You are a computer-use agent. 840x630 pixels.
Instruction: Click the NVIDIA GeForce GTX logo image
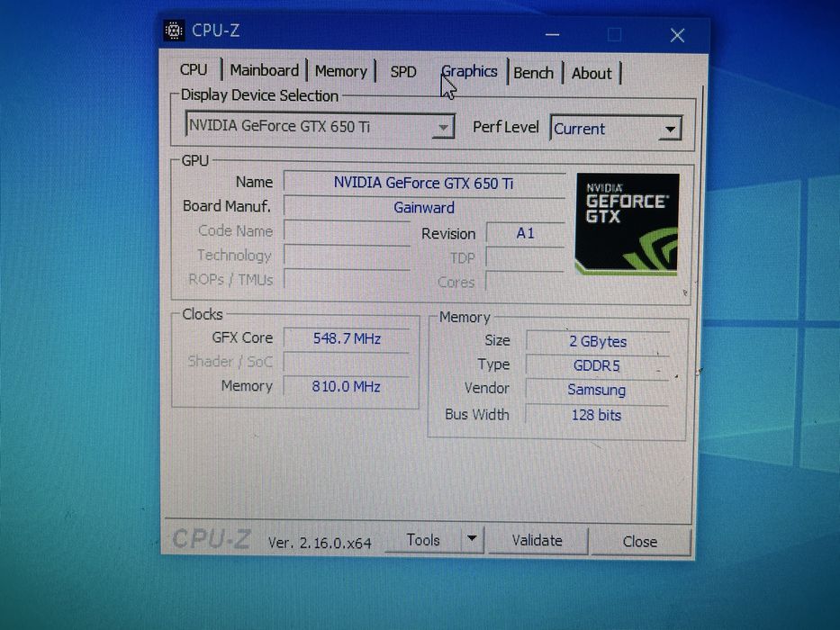627,224
